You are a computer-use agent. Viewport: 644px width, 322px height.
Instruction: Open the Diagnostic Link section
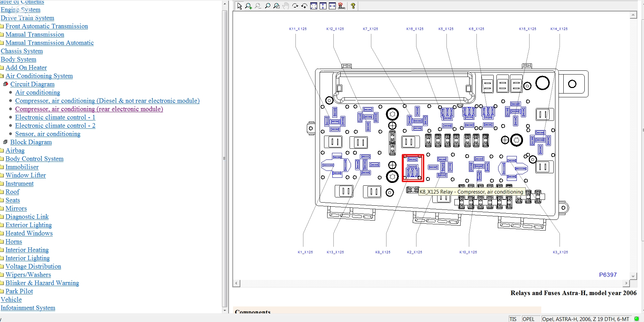(27, 217)
